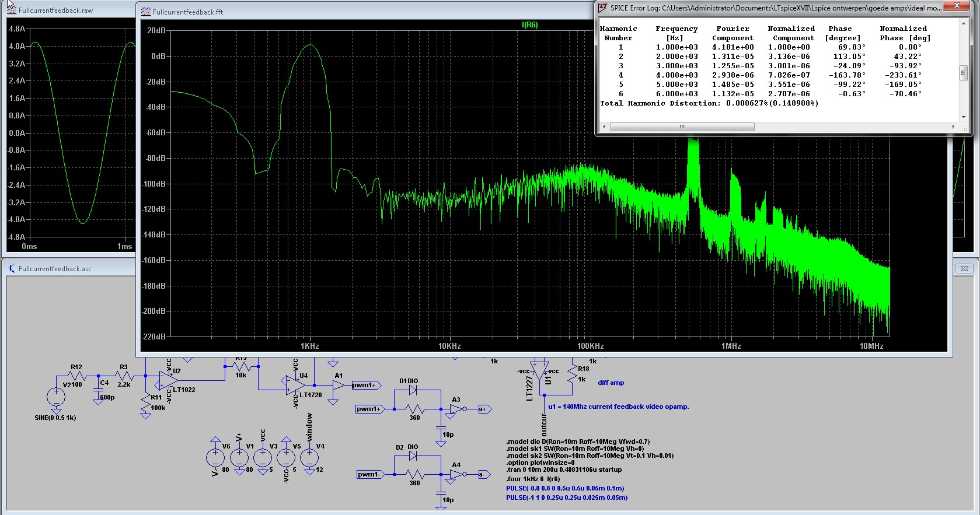Select the U4 LT1720 comparator symbol
Viewport: 980px width, 515px height.
(295, 385)
